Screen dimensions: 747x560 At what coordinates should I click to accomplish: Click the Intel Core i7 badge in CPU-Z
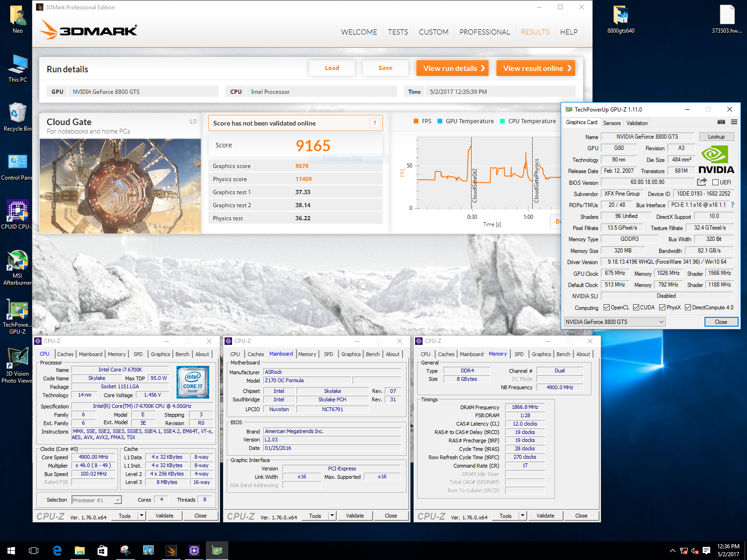193,382
